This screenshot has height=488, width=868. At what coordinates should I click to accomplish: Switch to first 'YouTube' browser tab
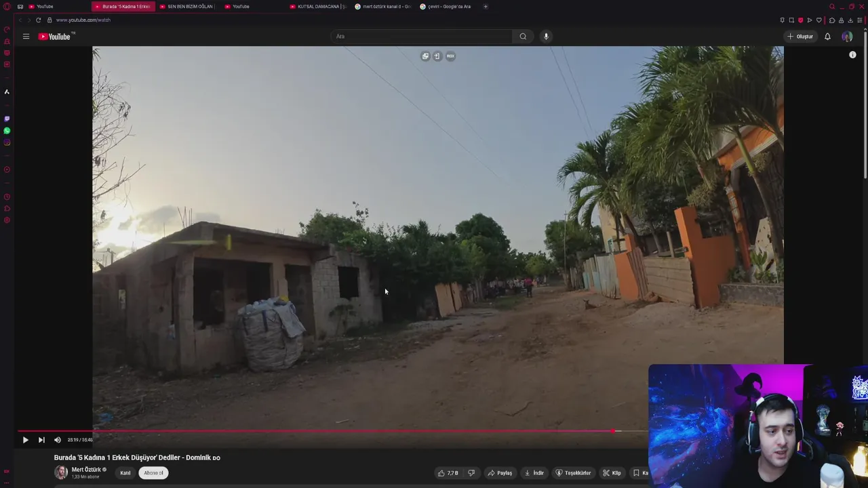[x=45, y=7]
